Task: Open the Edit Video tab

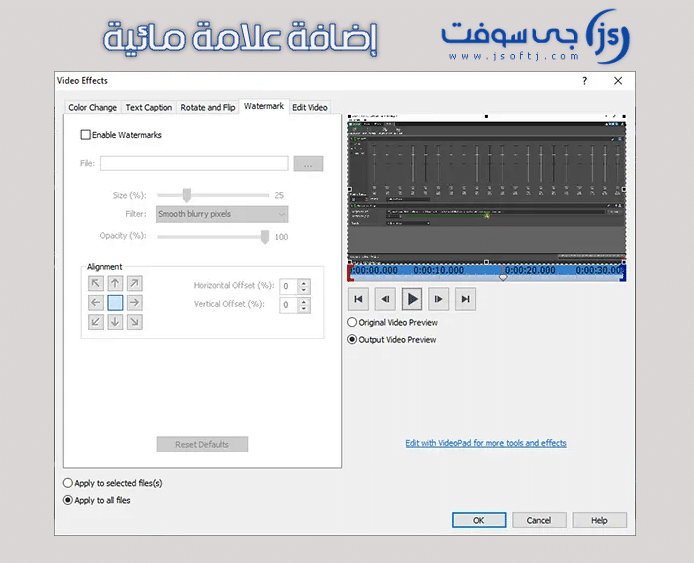Action: click(x=310, y=108)
